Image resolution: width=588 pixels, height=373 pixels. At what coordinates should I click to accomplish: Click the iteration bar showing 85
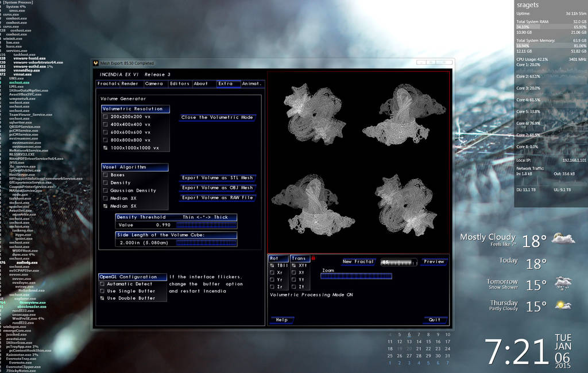click(x=399, y=262)
